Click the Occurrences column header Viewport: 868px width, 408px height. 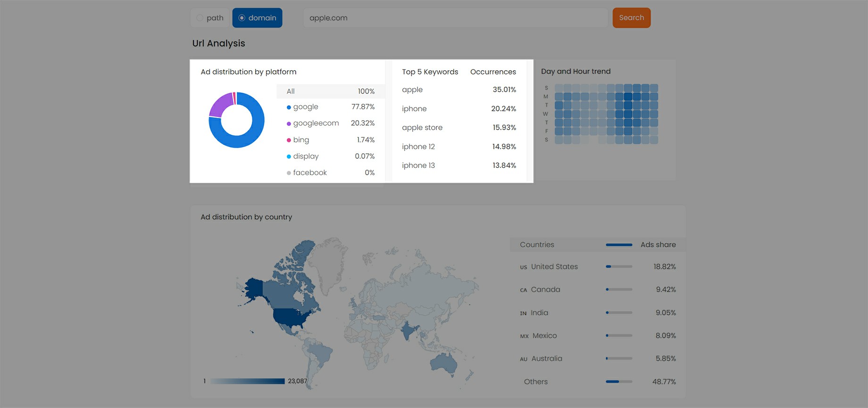(x=493, y=72)
